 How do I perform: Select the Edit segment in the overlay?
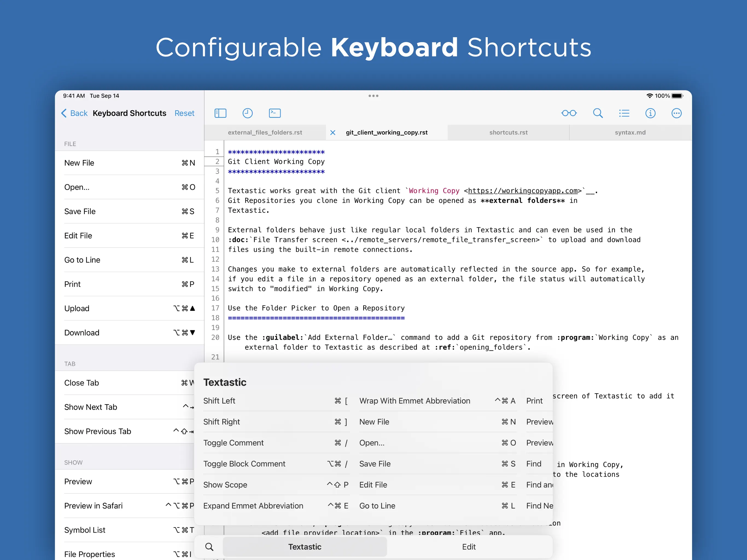tap(469, 547)
